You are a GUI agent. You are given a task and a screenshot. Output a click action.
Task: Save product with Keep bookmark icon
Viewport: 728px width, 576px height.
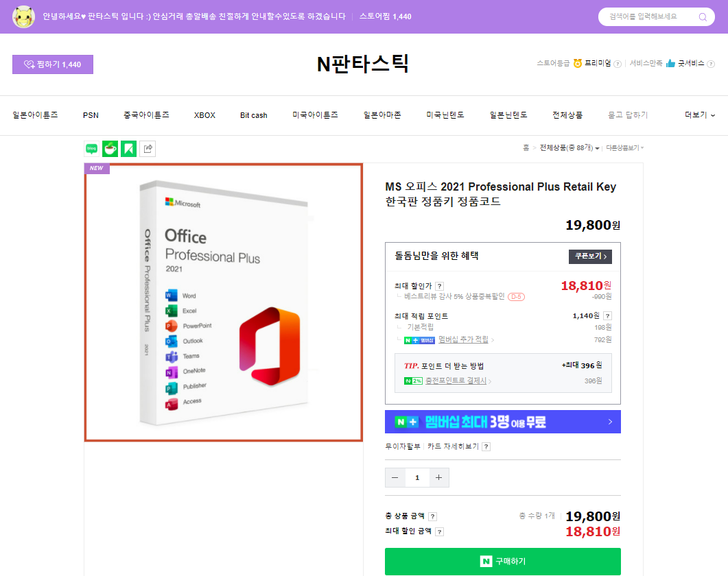(x=128, y=149)
